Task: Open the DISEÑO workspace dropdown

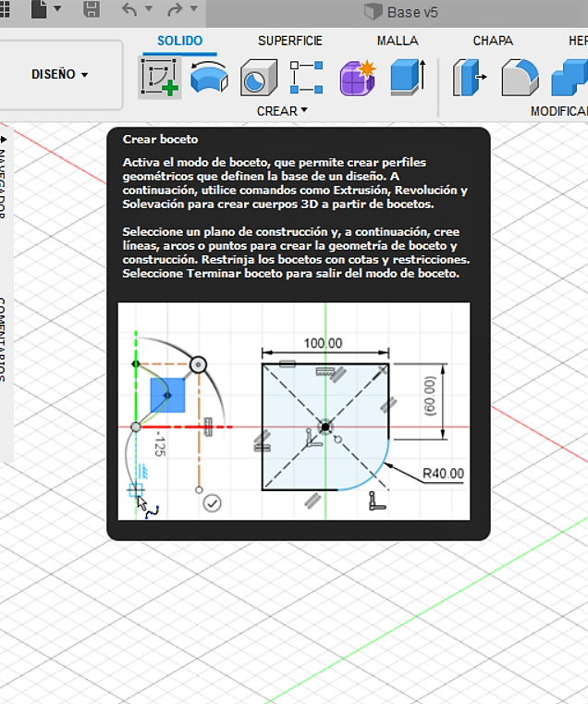Action: coord(60,75)
